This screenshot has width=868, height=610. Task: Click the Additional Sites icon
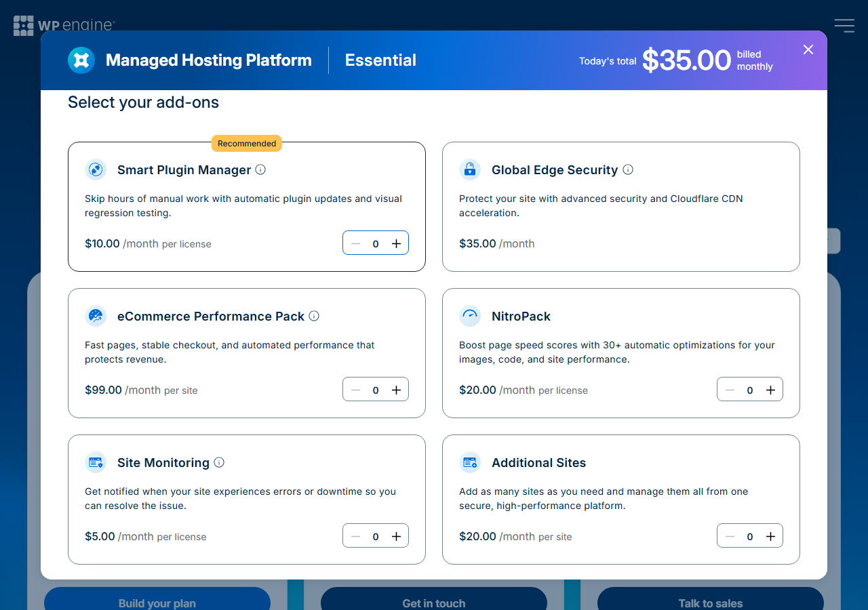click(470, 462)
